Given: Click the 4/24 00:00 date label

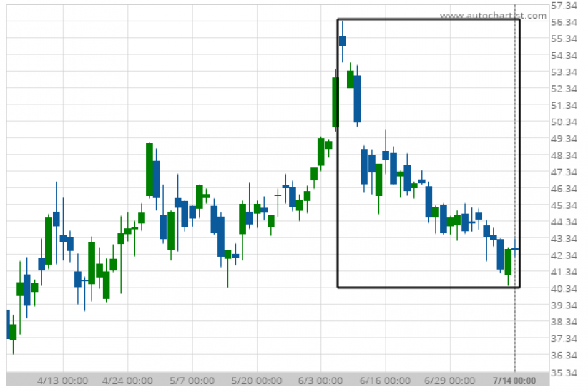Looking at the screenshot, I should click(x=127, y=381).
